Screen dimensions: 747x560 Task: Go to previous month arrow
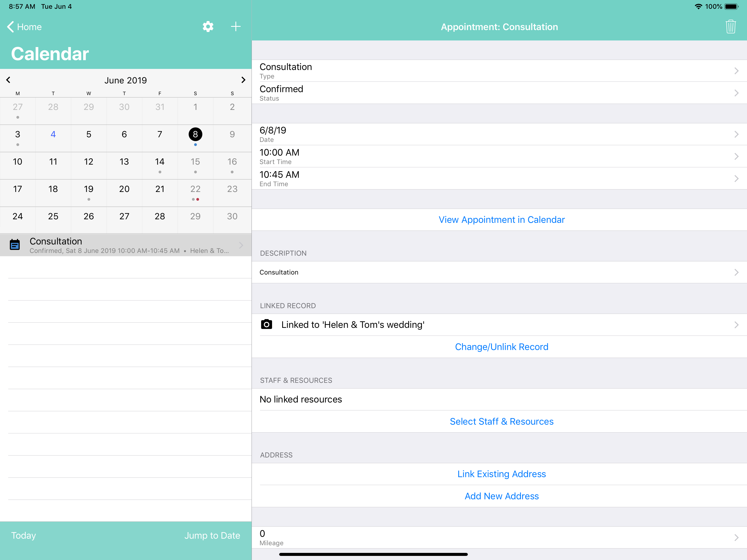coord(8,80)
